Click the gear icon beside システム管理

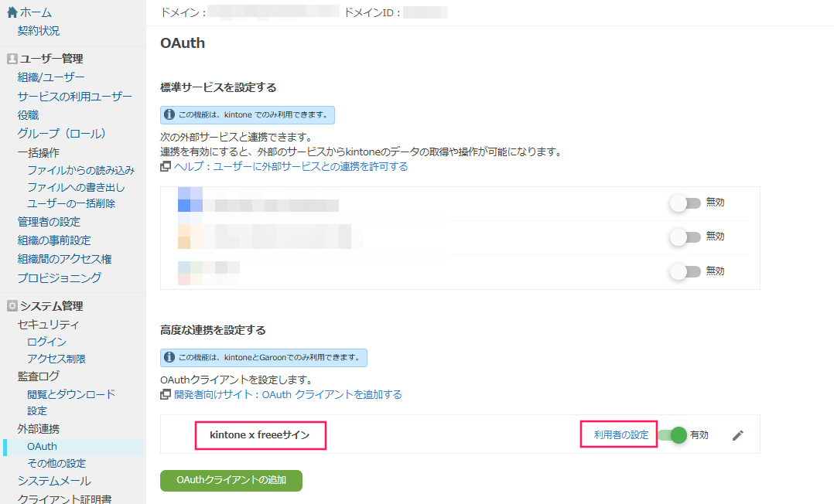12,305
